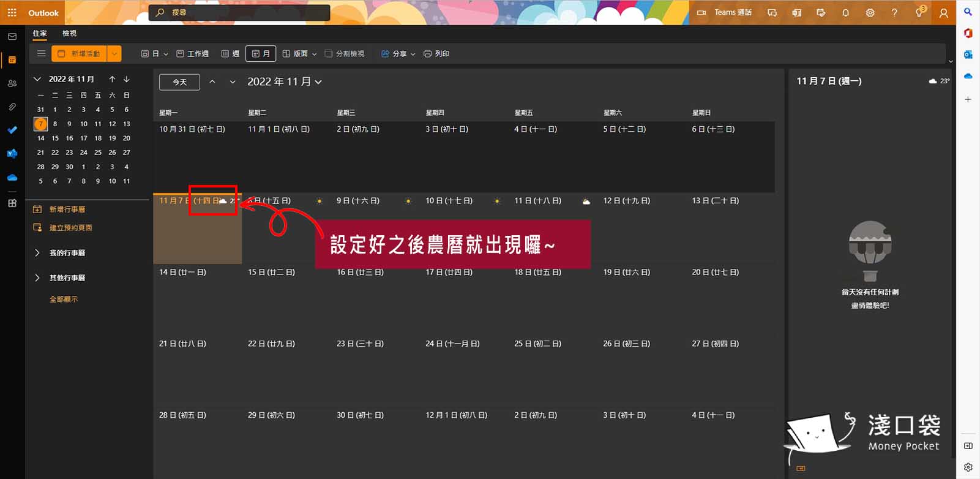Select 12月1日 (初八日) calendar cell
Image resolution: width=980 pixels, height=479 pixels.
tap(463, 443)
